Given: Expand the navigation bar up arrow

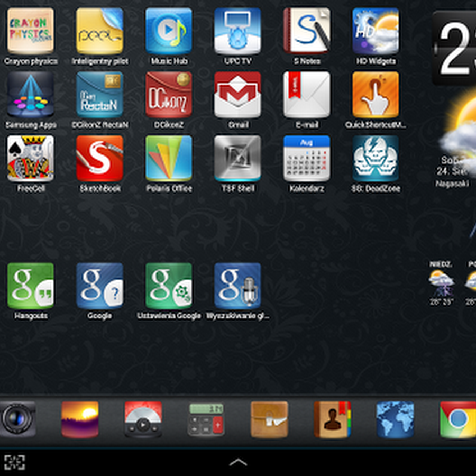Looking at the screenshot, I should (x=238, y=462).
